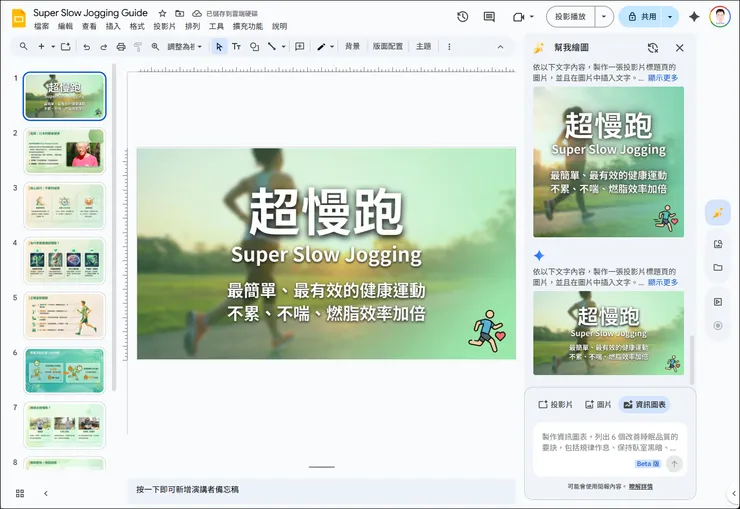Click the 投影播放 slideshow button
Viewport: 740px width, 509px height.
[571, 17]
